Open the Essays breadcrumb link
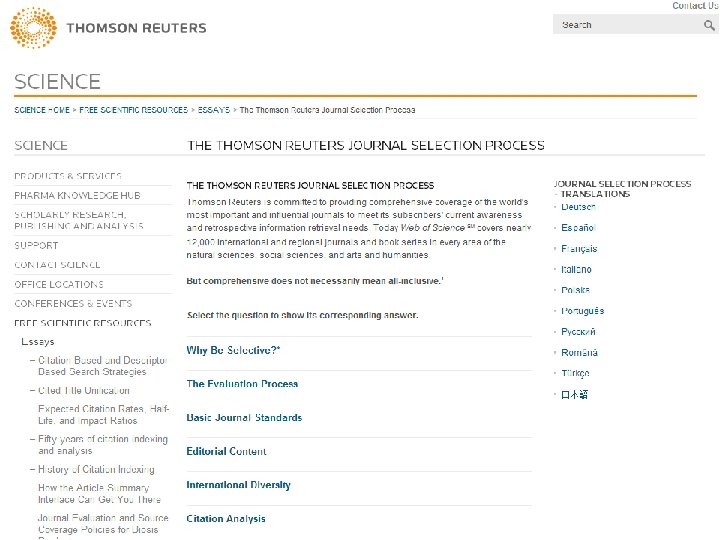The image size is (720, 540). pyautogui.click(x=214, y=110)
